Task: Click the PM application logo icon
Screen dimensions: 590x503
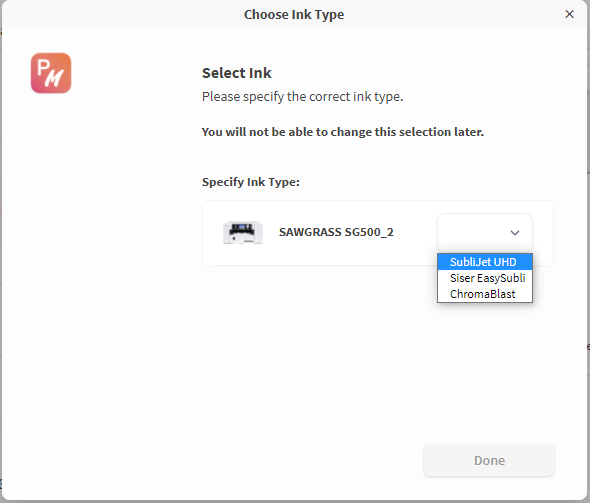Action: point(51,73)
